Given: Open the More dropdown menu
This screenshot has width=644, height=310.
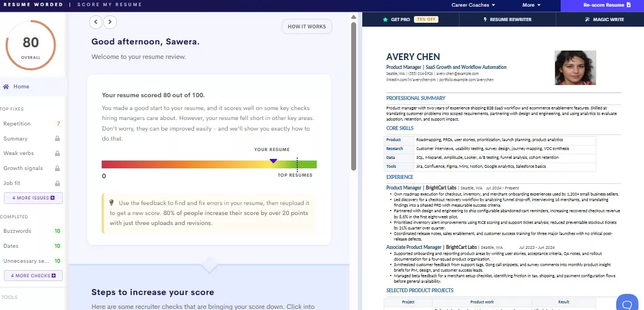Looking at the screenshot, I should (531, 6).
